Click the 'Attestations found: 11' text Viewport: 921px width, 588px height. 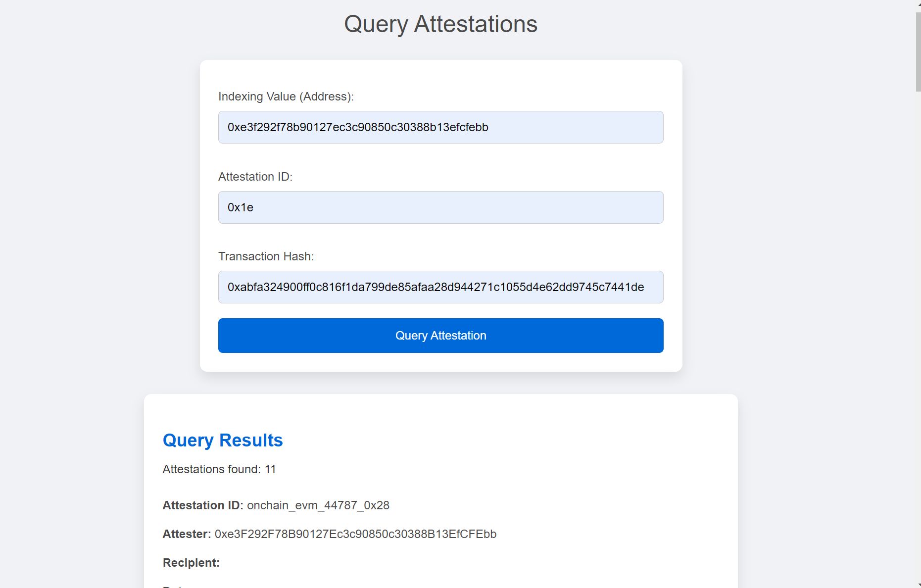coord(219,469)
